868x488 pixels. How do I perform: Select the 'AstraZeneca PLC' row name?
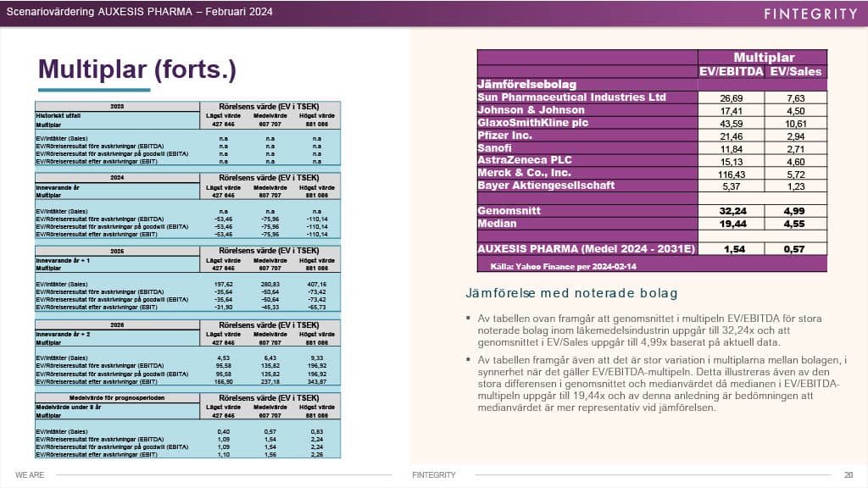[x=525, y=160]
